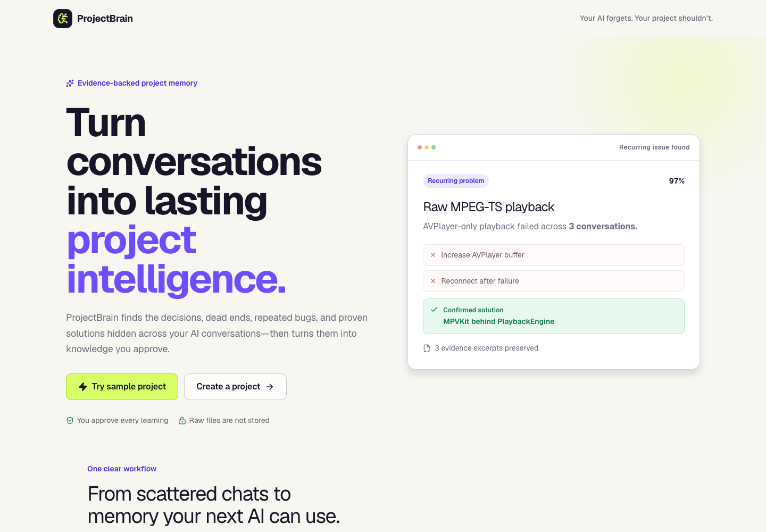This screenshot has width=766, height=532.
Task: Click the ProjectBrain brain logo icon
Action: (63, 19)
